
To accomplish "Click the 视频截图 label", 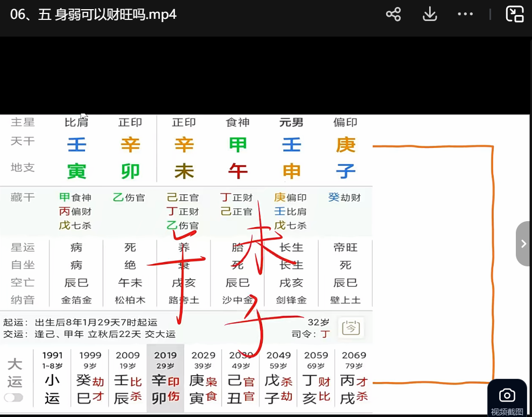I will click(507, 412).
